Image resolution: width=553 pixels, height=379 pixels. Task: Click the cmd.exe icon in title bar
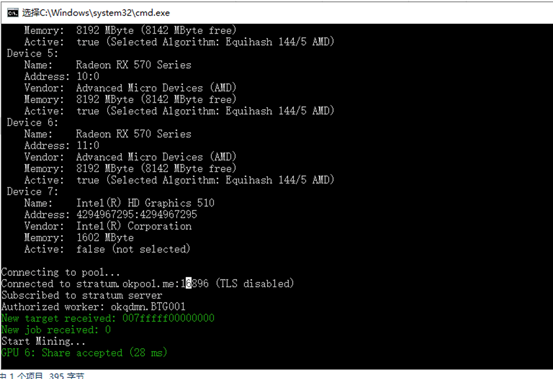click(x=13, y=13)
